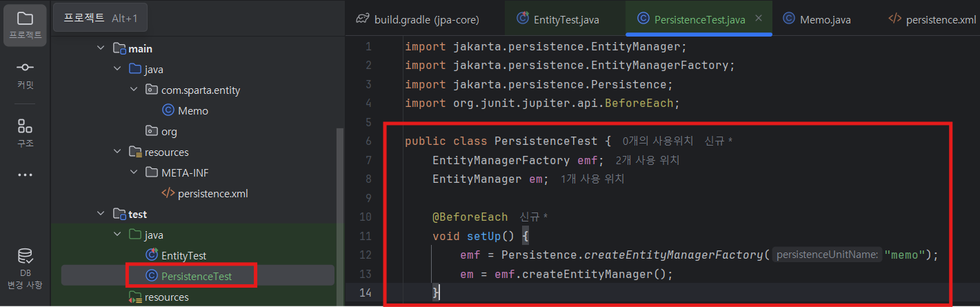Click the main folder icon
The height and width of the screenshot is (307, 980).
(119, 49)
